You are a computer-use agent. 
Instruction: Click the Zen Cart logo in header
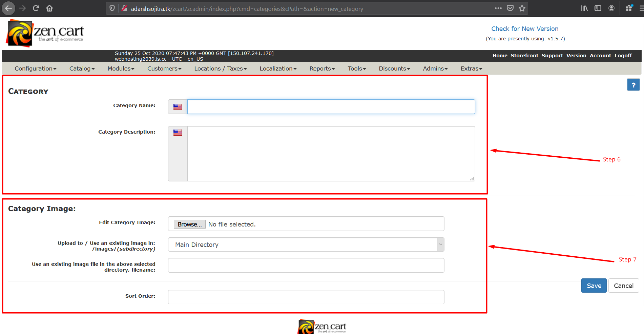click(45, 33)
